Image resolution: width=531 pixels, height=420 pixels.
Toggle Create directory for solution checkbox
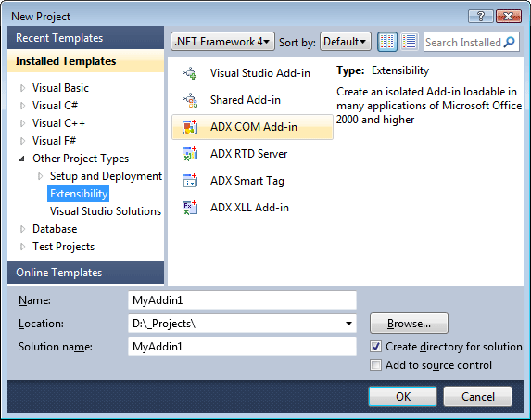[x=375, y=347]
